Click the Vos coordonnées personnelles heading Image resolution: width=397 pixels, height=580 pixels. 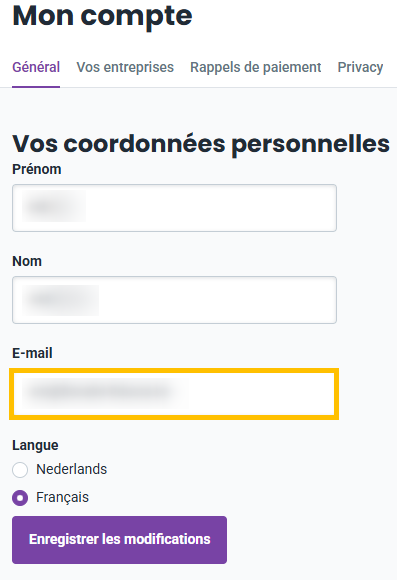point(201,144)
